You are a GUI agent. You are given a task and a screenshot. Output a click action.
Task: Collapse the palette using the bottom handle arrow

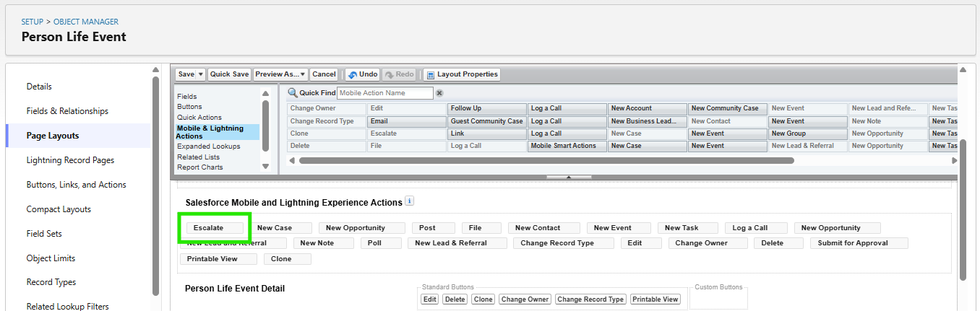[569, 177]
